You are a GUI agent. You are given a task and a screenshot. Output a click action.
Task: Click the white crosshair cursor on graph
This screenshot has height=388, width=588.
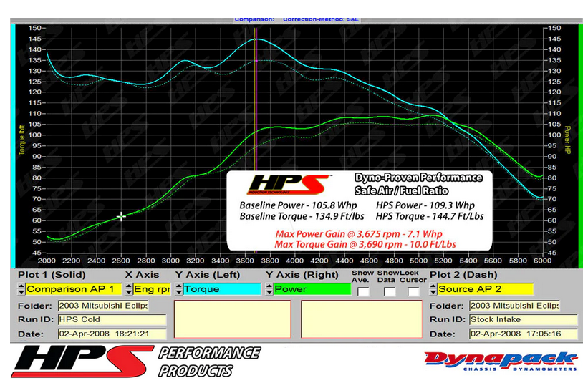click(x=121, y=216)
